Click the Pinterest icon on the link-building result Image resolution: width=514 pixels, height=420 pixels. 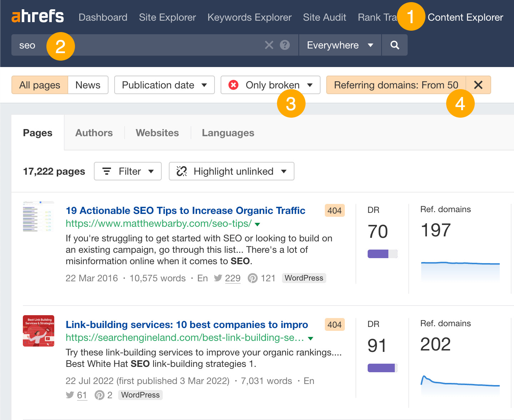[x=99, y=395]
